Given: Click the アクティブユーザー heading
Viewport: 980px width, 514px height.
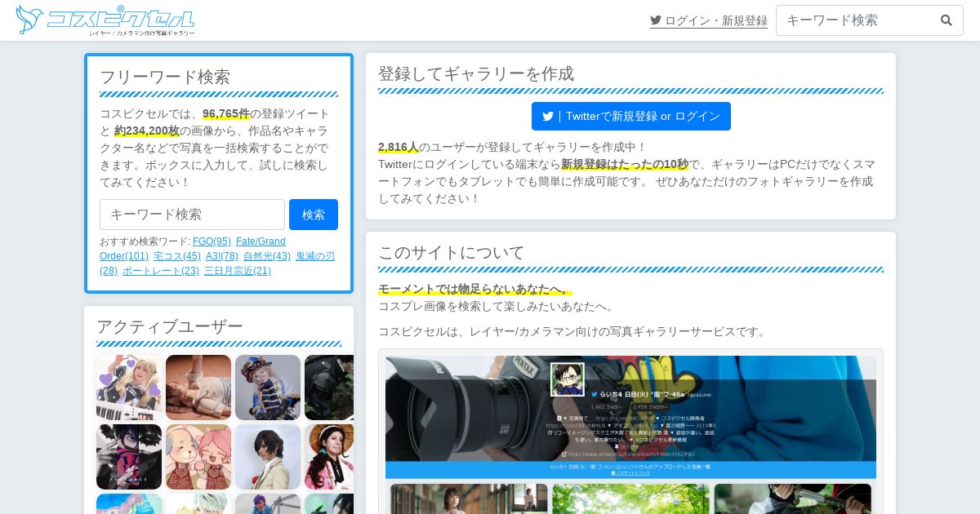Looking at the screenshot, I should point(170,326).
